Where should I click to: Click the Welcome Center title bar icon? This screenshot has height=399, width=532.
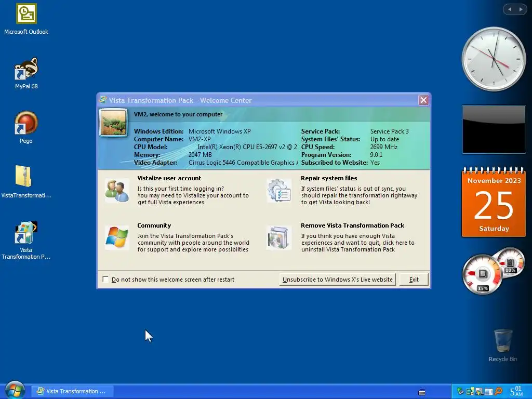(103, 100)
